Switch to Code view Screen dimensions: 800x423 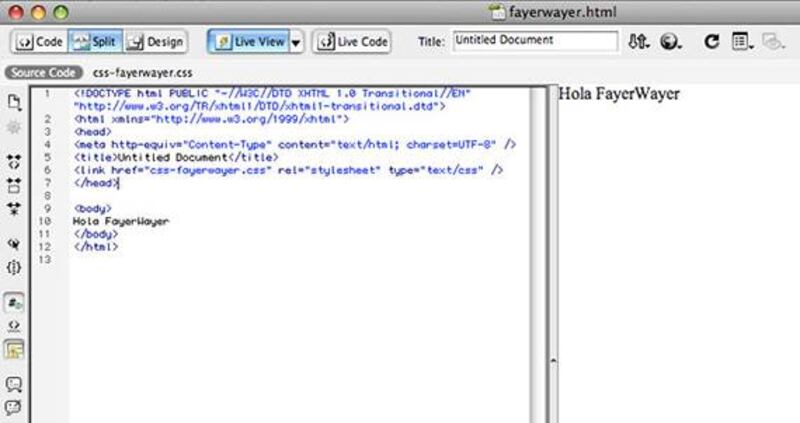click(38, 42)
